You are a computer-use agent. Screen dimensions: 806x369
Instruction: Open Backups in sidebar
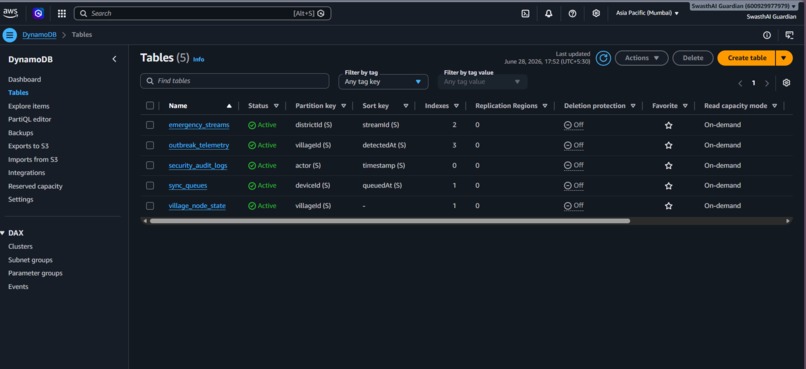click(21, 133)
